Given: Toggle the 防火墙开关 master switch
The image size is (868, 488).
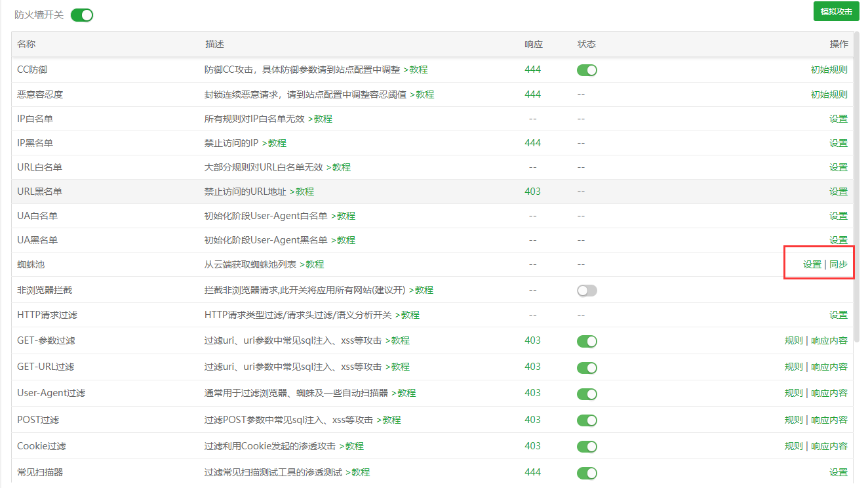Looking at the screenshot, I should click(x=82, y=14).
